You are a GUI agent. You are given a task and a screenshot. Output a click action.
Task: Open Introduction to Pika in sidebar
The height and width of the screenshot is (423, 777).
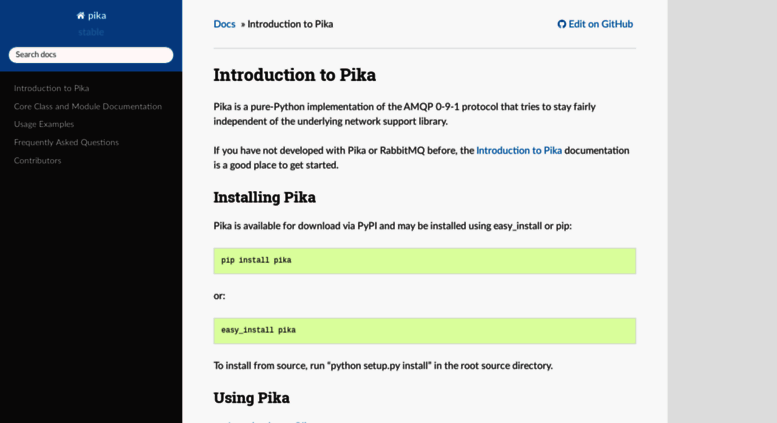(52, 88)
